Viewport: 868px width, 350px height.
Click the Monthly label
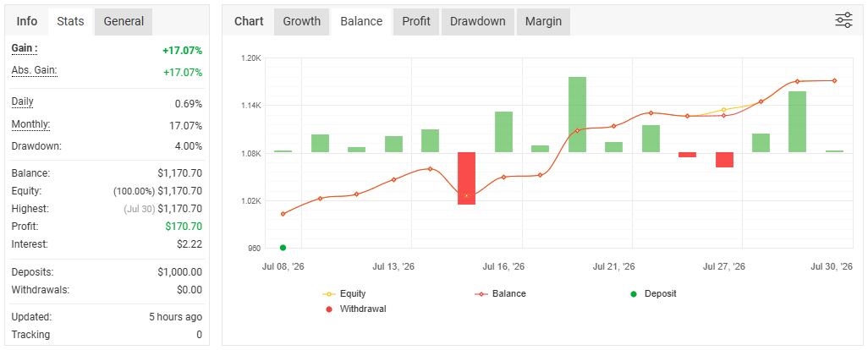click(31, 125)
